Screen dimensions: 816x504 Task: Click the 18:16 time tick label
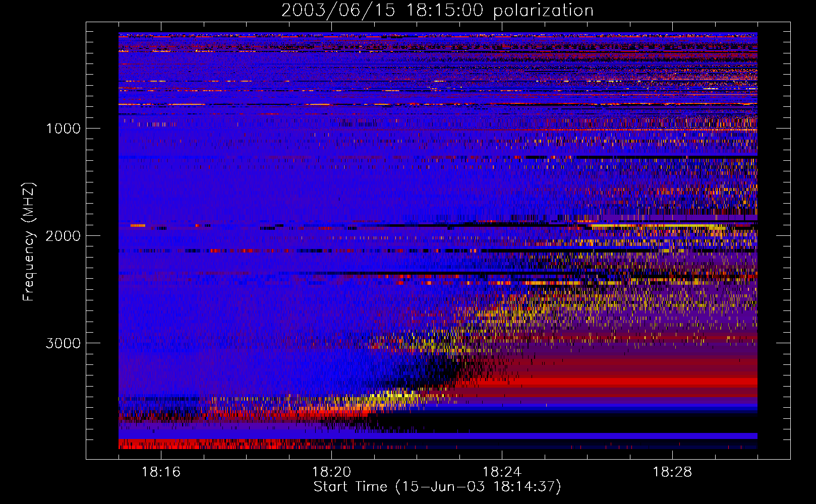pos(161,472)
